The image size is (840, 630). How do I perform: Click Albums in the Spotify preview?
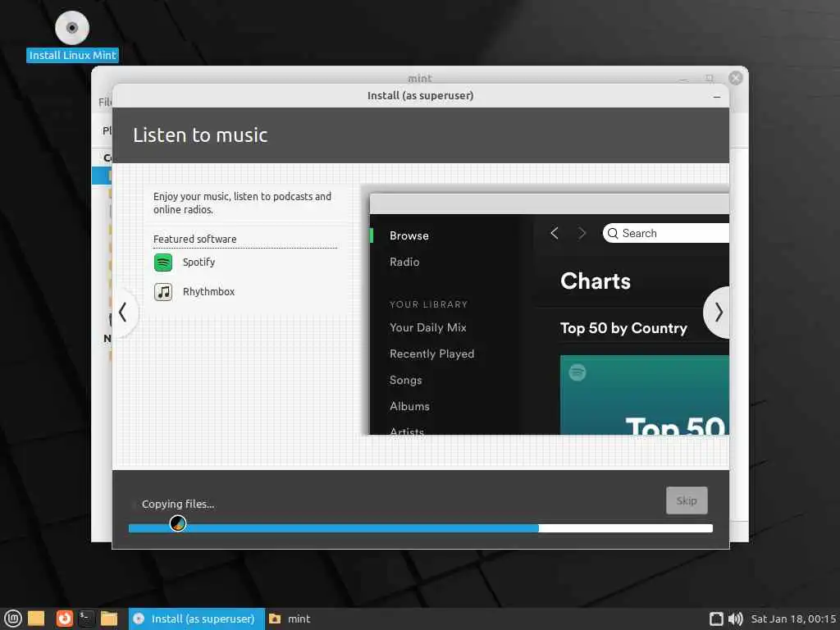click(x=409, y=406)
